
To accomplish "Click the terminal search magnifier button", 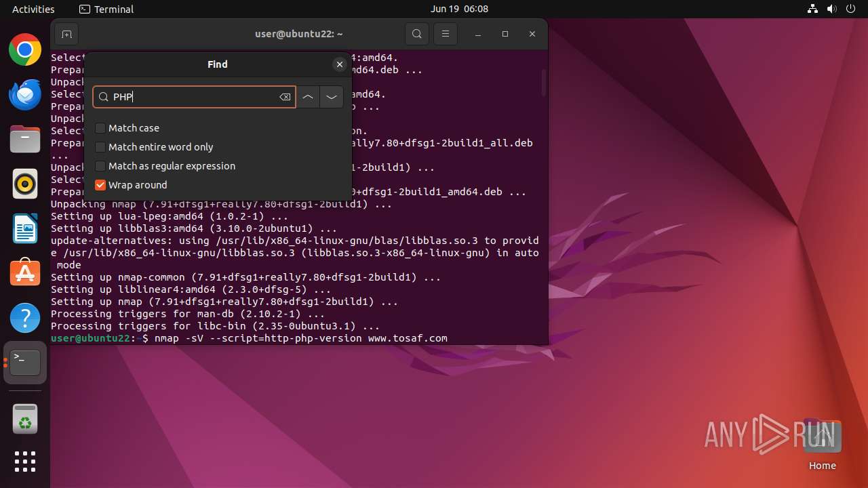I will click(x=416, y=34).
